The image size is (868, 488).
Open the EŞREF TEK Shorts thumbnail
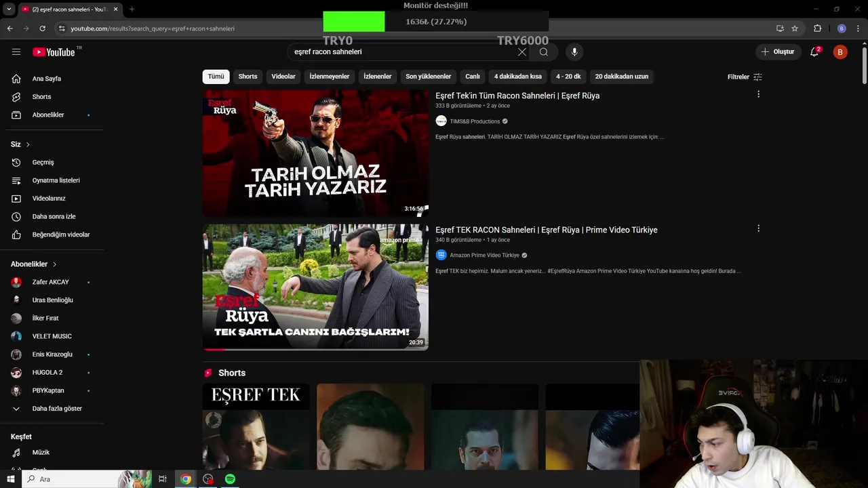(256, 427)
